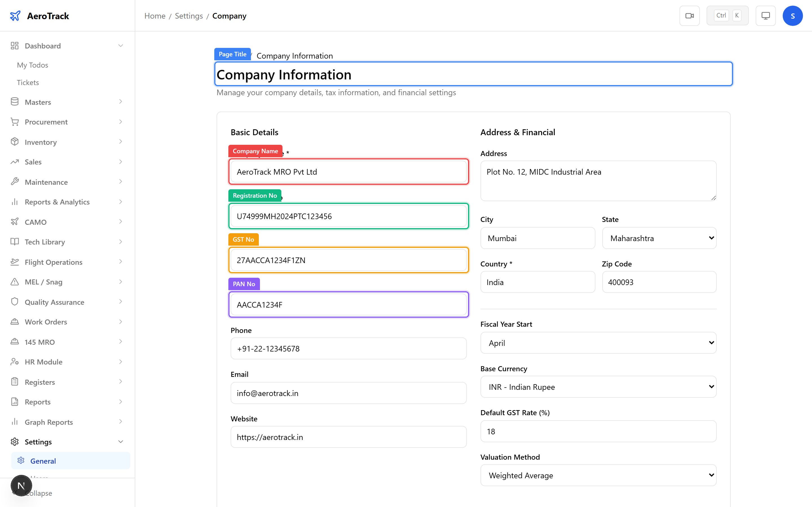Click the Inventory box icon in sidebar
Image resolution: width=812 pixels, height=507 pixels.
click(x=15, y=141)
